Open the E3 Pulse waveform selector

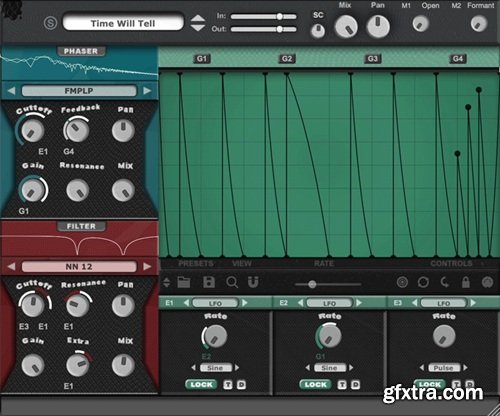(443, 368)
